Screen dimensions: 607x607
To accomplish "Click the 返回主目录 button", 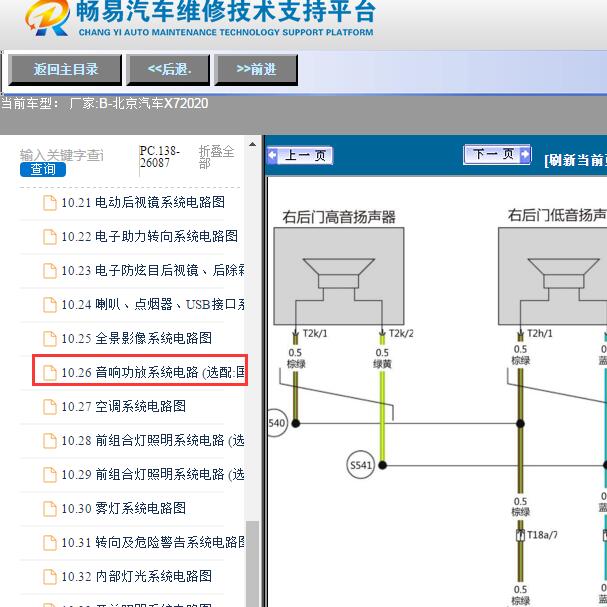I will click(x=65, y=70).
